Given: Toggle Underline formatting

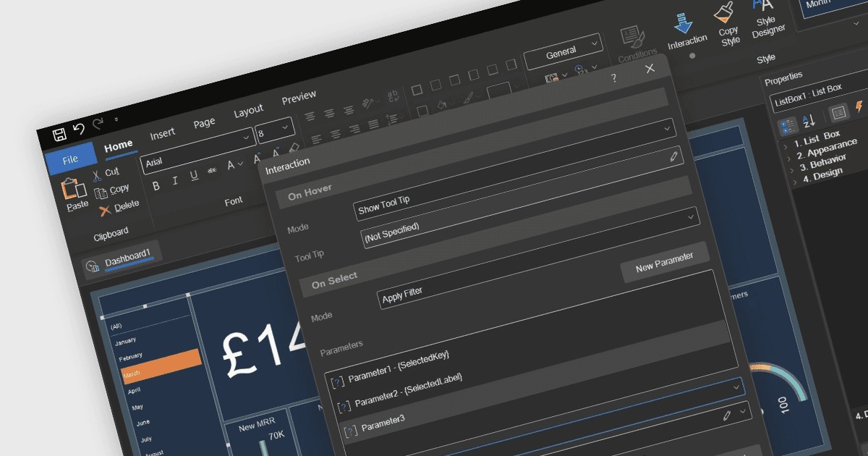Looking at the screenshot, I should [x=193, y=176].
